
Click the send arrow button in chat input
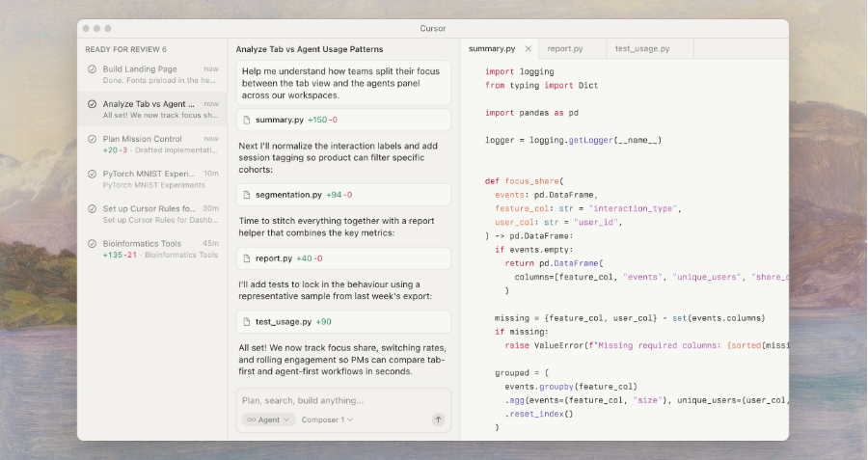coord(438,419)
